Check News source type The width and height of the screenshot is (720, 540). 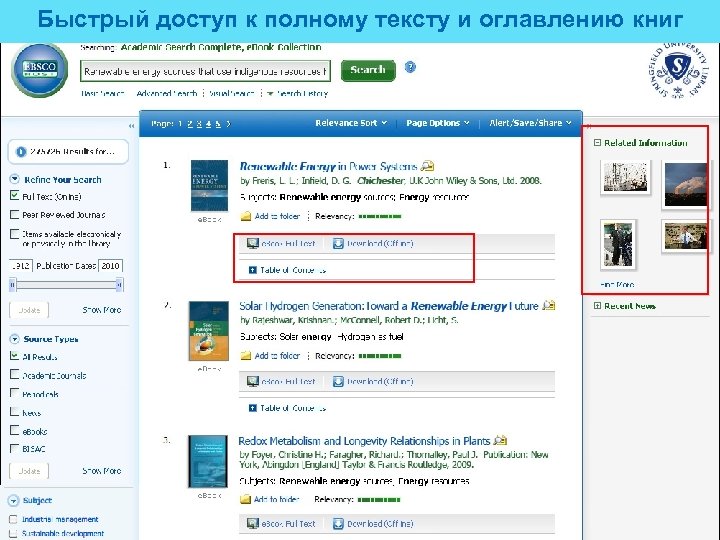[x=15, y=412]
